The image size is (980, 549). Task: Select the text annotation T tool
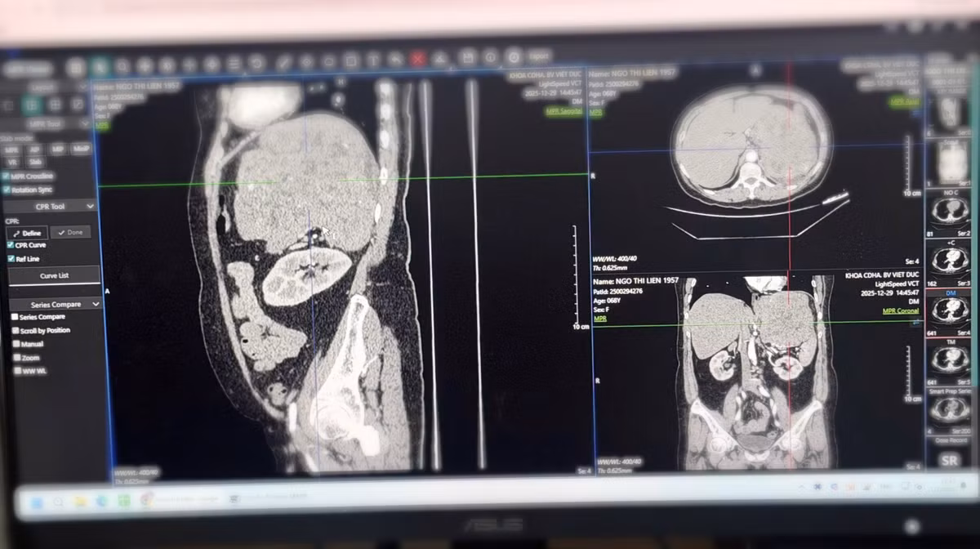(373, 60)
